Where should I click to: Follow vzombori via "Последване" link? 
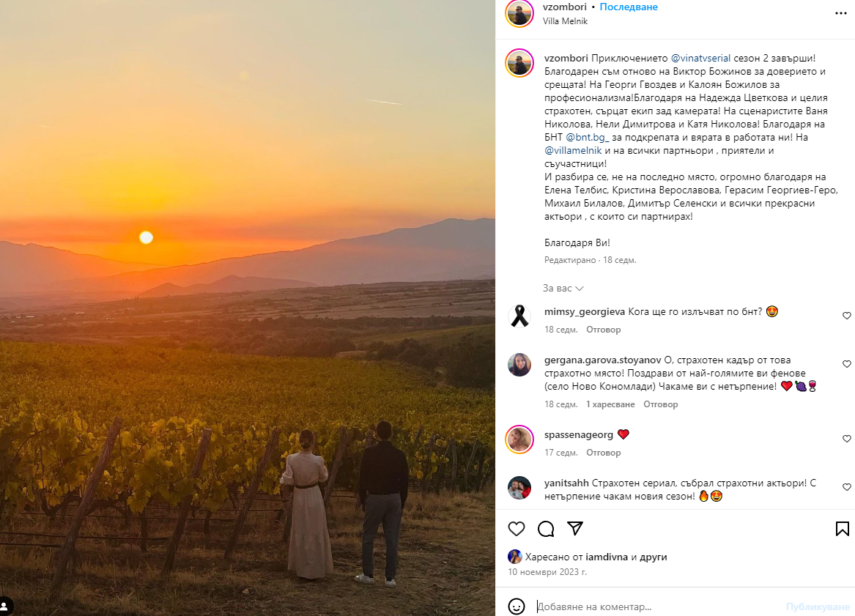629,7
